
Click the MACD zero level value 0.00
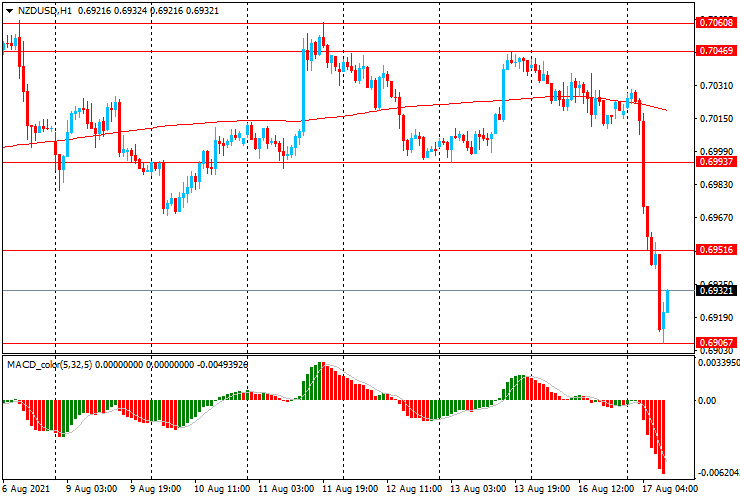pyautogui.click(x=707, y=401)
